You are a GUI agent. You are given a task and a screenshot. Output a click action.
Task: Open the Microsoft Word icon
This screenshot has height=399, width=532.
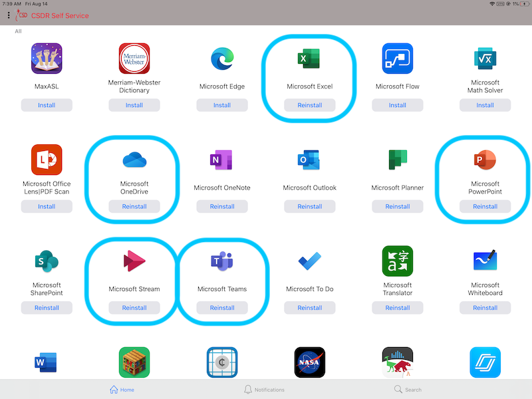46,362
